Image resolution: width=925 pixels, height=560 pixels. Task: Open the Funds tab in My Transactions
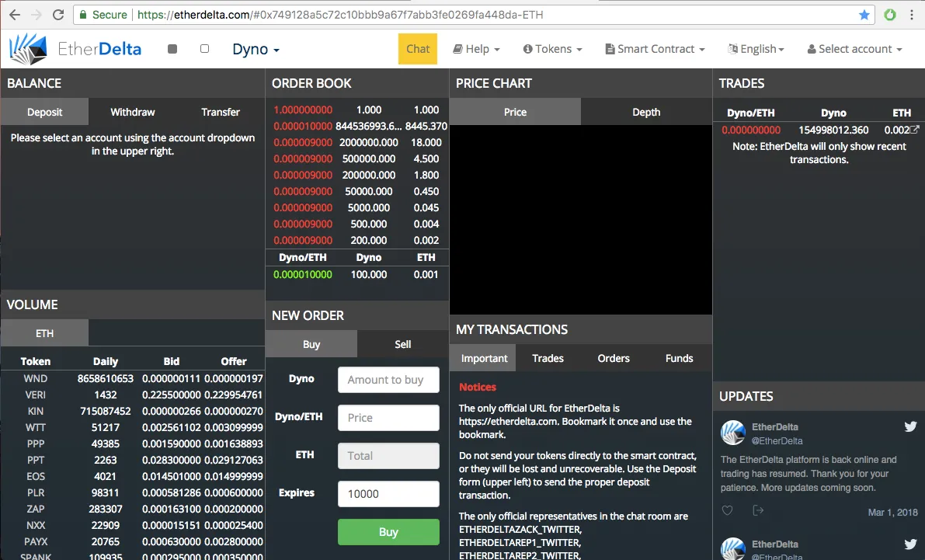coord(680,358)
